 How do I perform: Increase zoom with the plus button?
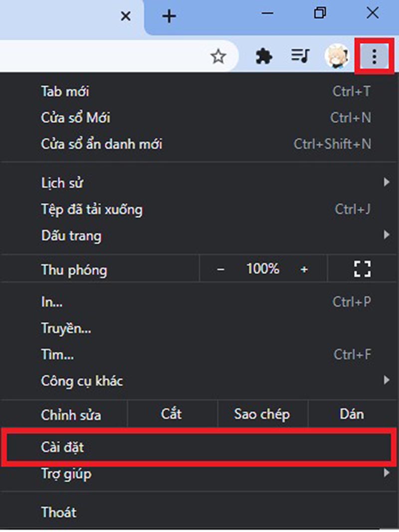(304, 269)
